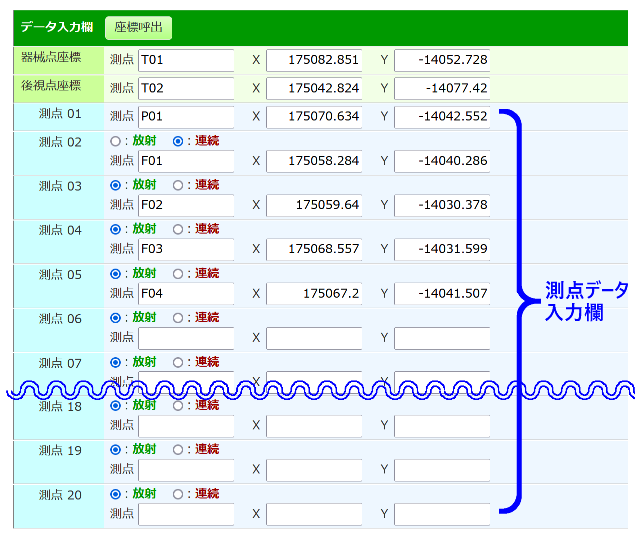The height and width of the screenshot is (536, 640).
Task: Click empty X field of 測点 19
Action: point(314,469)
